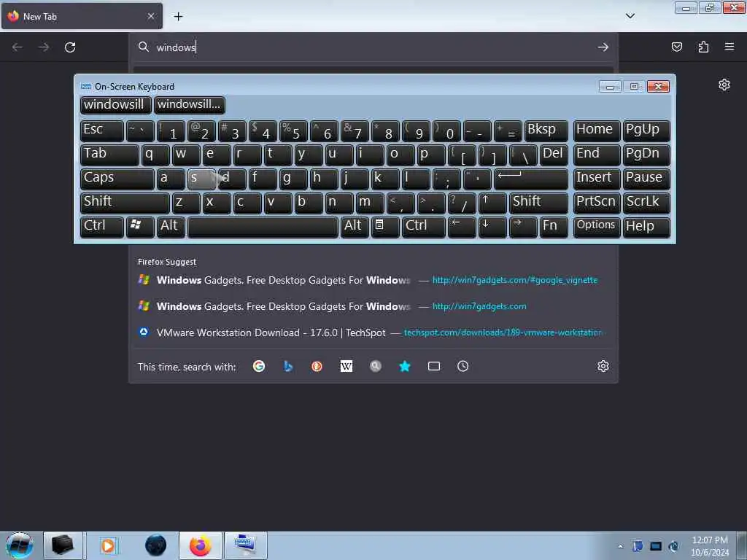Click the space bar on keyboard
747x560 pixels.
click(263, 227)
